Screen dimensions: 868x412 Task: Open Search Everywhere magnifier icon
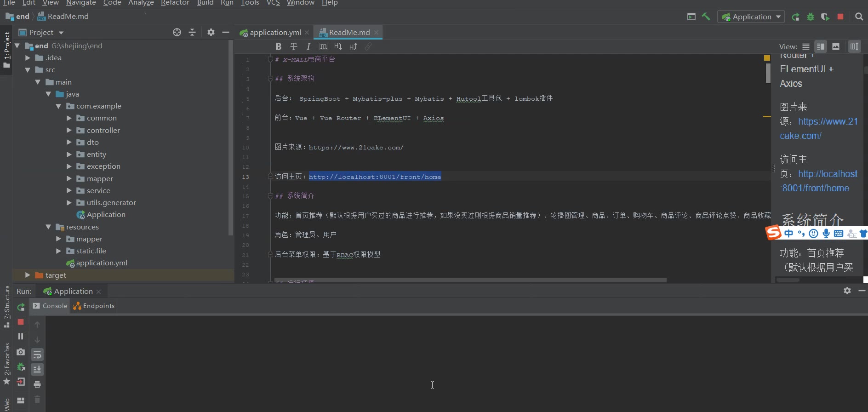point(859,17)
